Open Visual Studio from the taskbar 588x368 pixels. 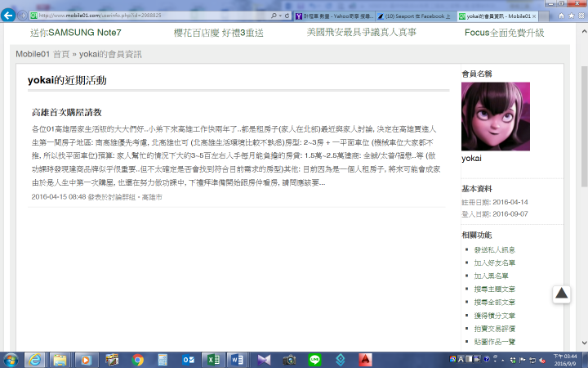pyautogui.click(x=264, y=360)
